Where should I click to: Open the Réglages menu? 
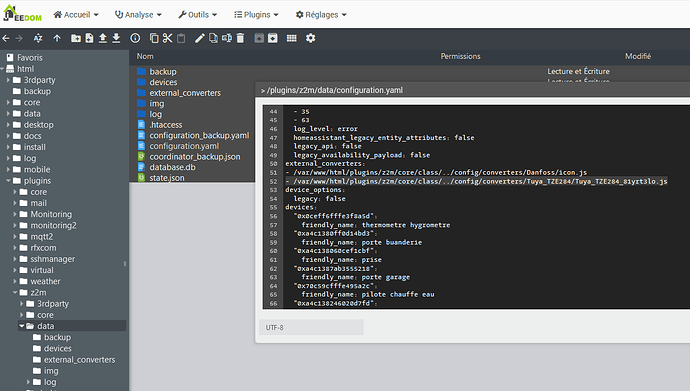pos(321,15)
